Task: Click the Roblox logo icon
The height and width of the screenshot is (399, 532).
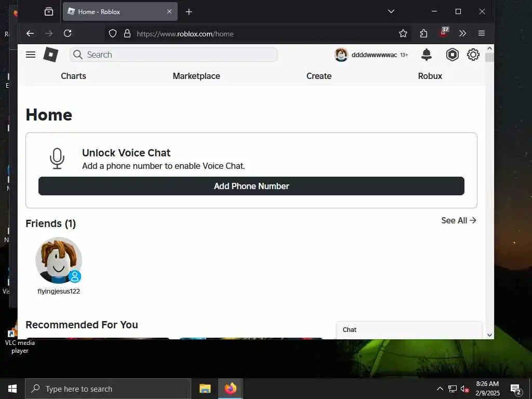Action: [51, 55]
